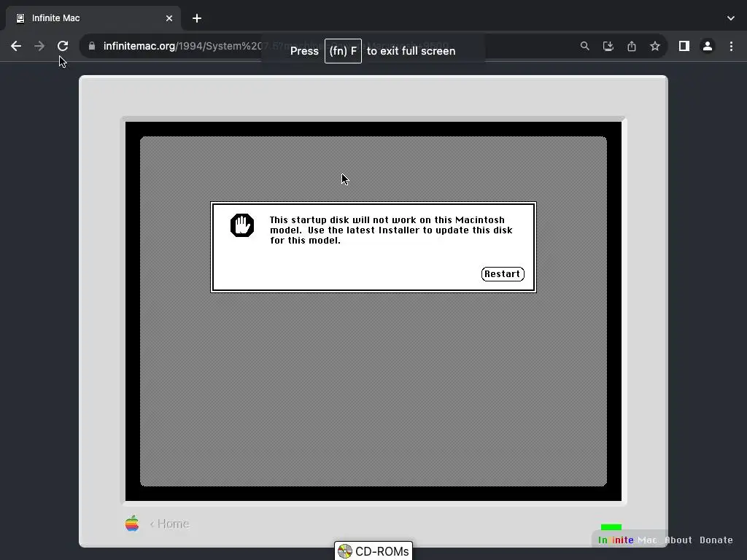Screen dimensions: 747x560
Task: Click the rainbow Apple logo
Action: 132,524
